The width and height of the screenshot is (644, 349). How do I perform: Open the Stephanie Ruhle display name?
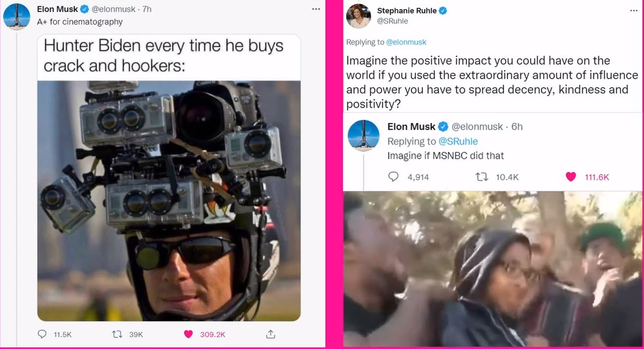(406, 11)
